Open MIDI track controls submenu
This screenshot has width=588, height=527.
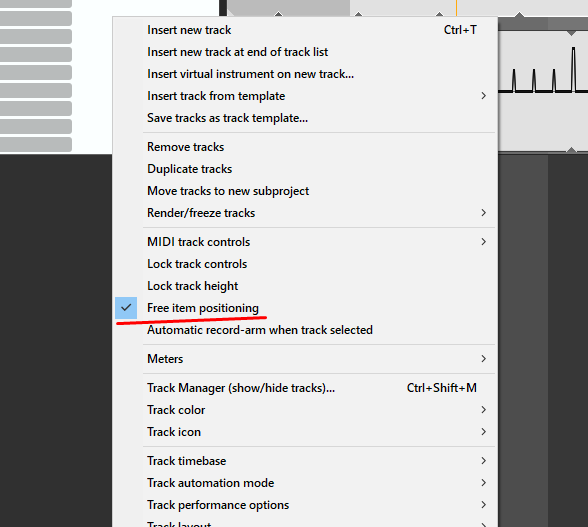[305, 242]
